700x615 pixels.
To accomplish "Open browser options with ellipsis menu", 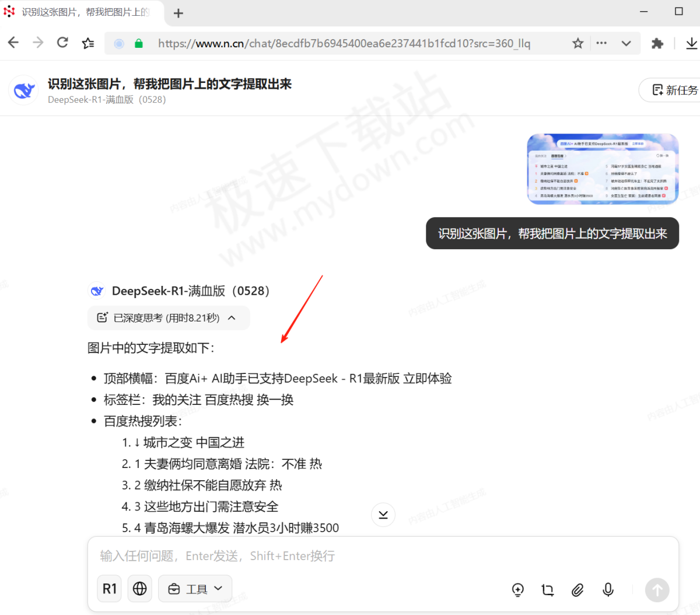I will click(601, 43).
